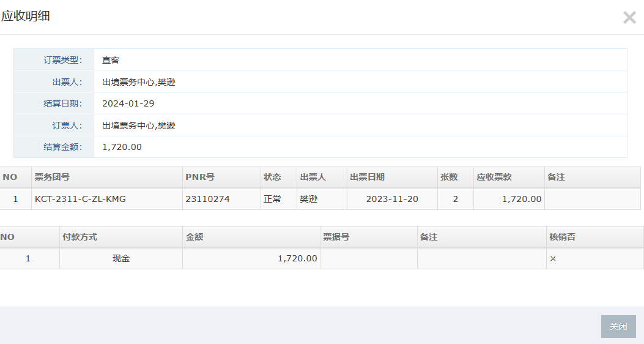Click the payment 金额 cell 1,720.00
This screenshot has width=644, height=344.
coord(297,258)
